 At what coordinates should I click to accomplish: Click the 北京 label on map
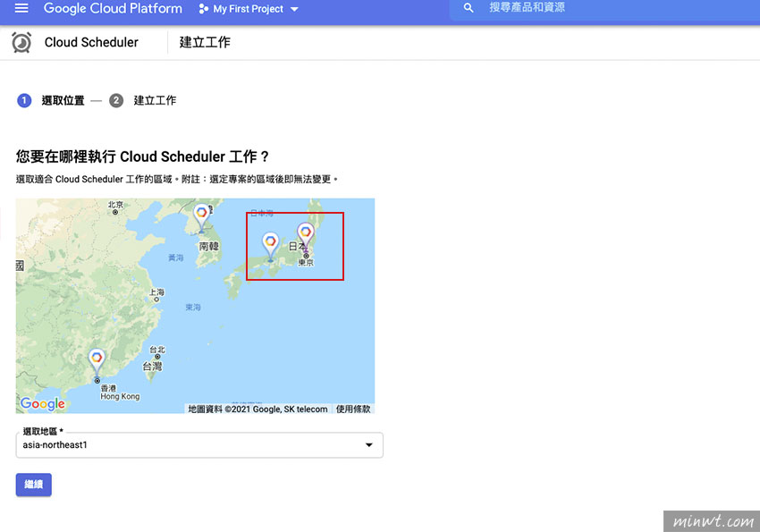115,205
